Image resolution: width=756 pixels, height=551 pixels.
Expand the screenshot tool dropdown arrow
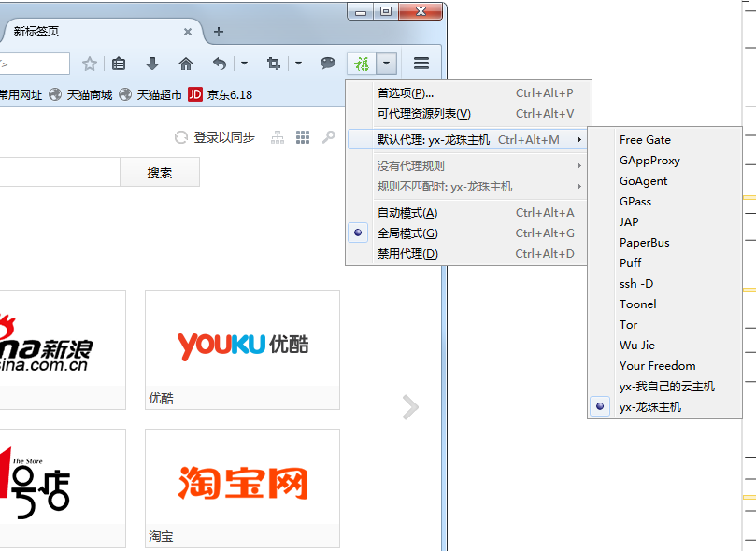tap(298, 64)
